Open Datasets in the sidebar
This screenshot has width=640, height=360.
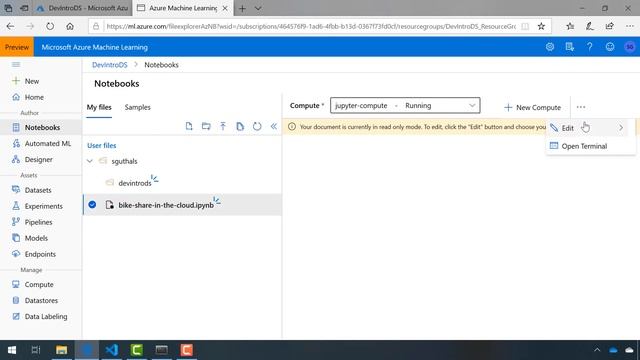31,190
